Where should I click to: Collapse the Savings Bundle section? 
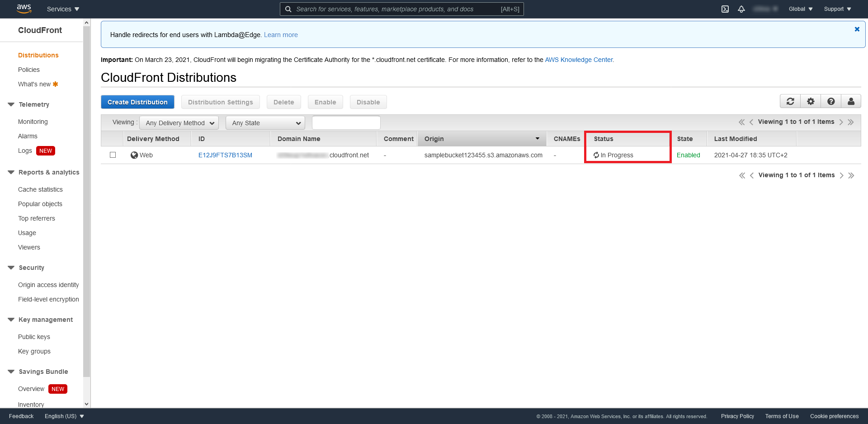[x=11, y=372]
